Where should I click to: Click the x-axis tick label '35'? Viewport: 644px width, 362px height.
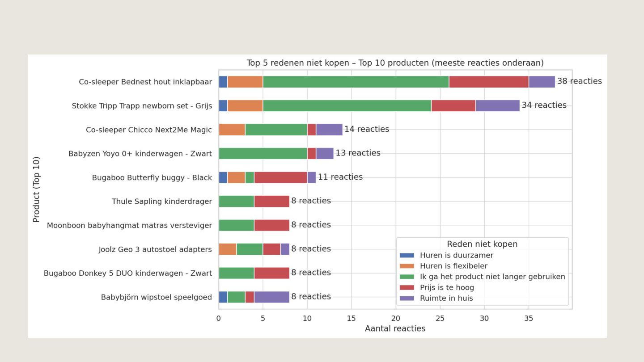[x=529, y=319]
